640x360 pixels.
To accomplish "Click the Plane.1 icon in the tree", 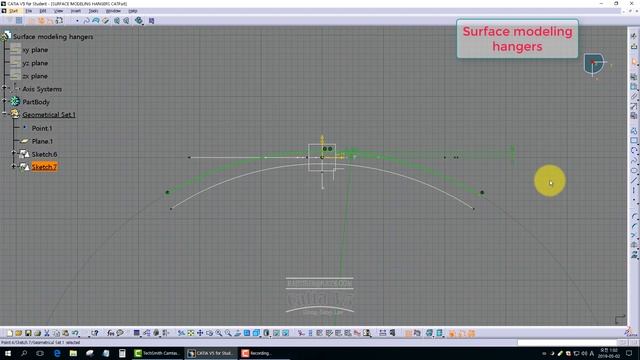I will point(24,141).
